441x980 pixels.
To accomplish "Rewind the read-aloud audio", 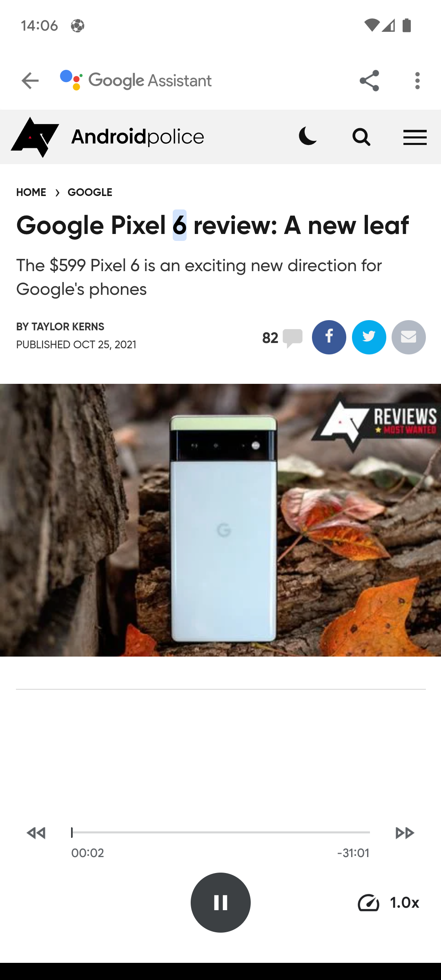I will tap(36, 833).
